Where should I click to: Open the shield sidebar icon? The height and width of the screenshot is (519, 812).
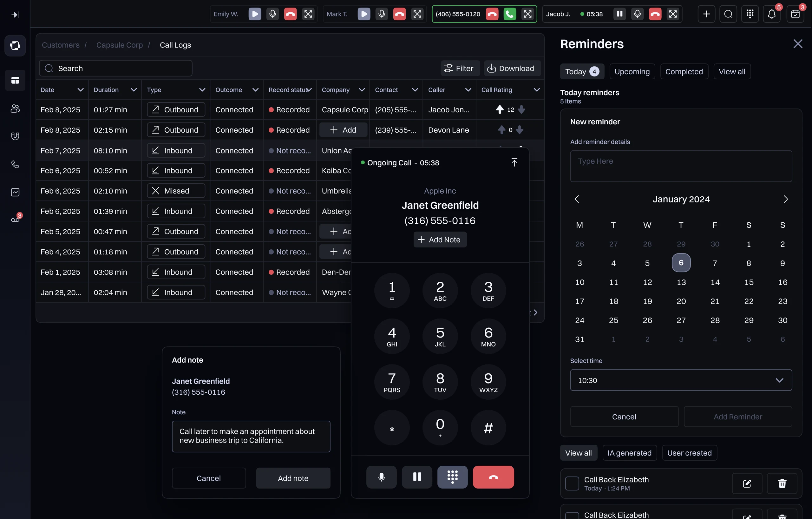15,136
